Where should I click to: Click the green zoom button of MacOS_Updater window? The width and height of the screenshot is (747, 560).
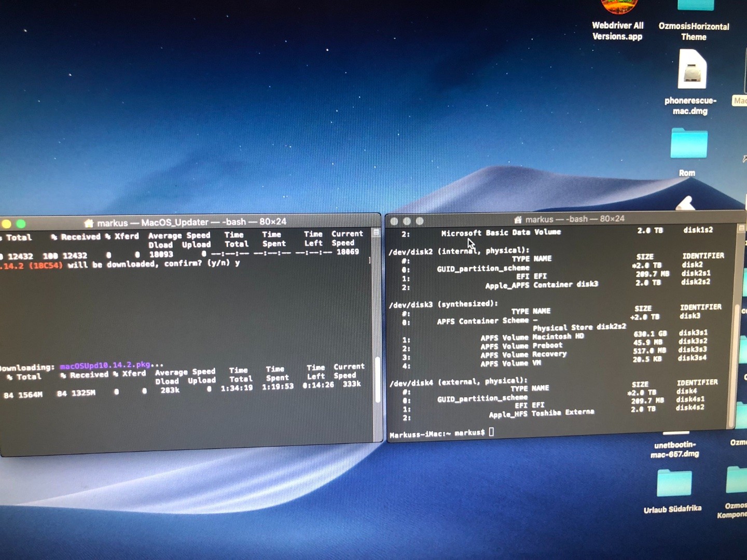point(21,224)
